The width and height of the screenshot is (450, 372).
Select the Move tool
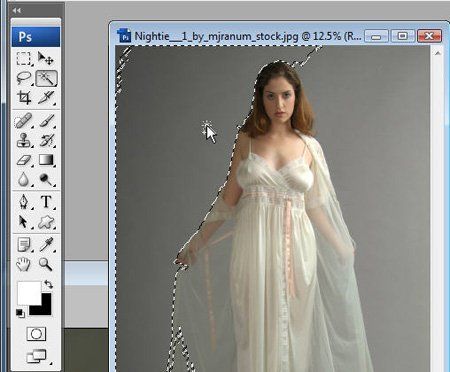(46, 59)
